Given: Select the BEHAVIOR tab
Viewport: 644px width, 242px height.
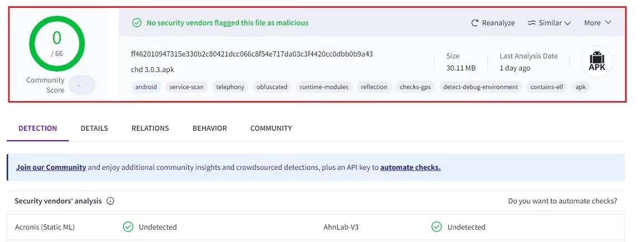Looking at the screenshot, I should (209, 128).
